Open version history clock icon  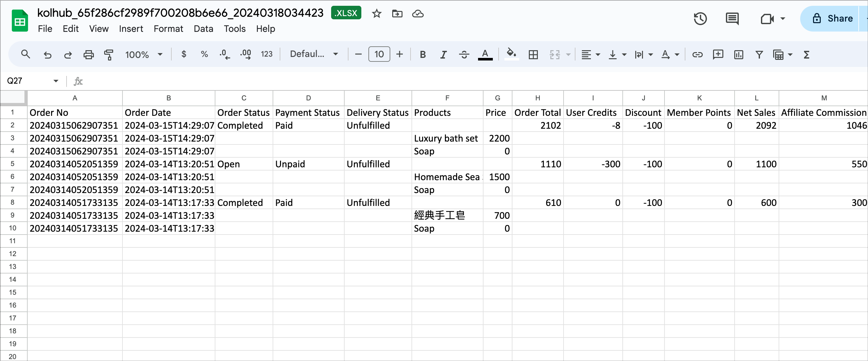[x=700, y=19]
